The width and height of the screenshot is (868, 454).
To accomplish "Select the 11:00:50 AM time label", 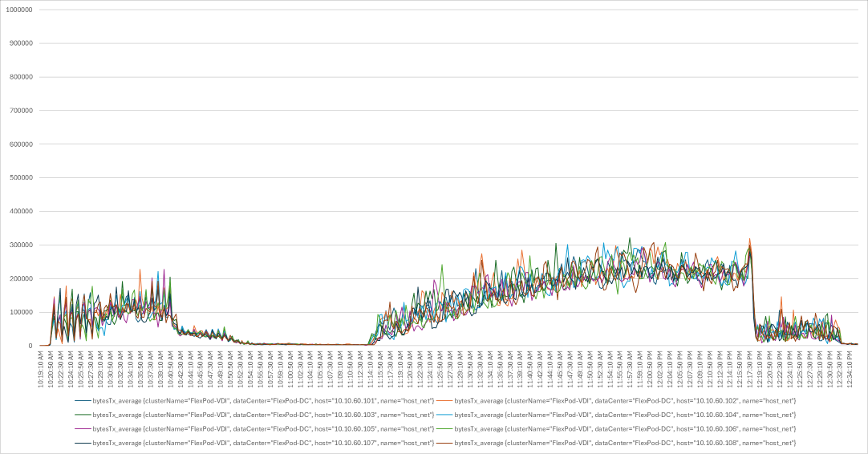I will [x=290, y=368].
